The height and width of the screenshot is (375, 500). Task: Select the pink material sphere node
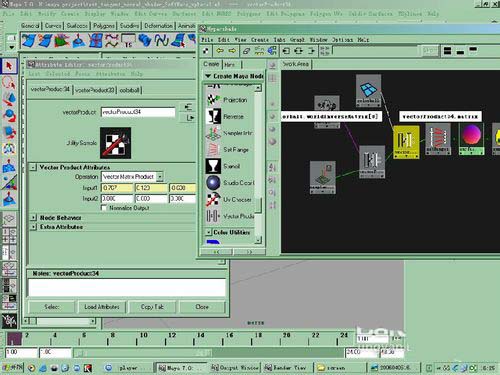pyautogui.click(x=471, y=138)
